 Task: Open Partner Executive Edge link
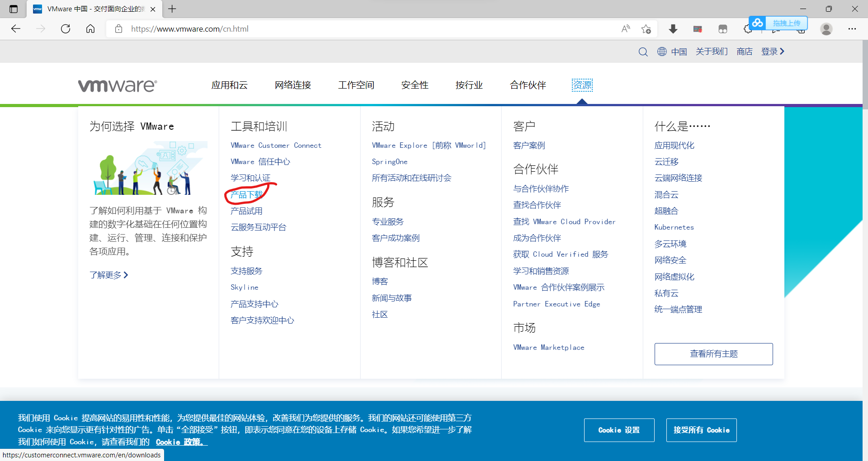(x=557, y=304)
